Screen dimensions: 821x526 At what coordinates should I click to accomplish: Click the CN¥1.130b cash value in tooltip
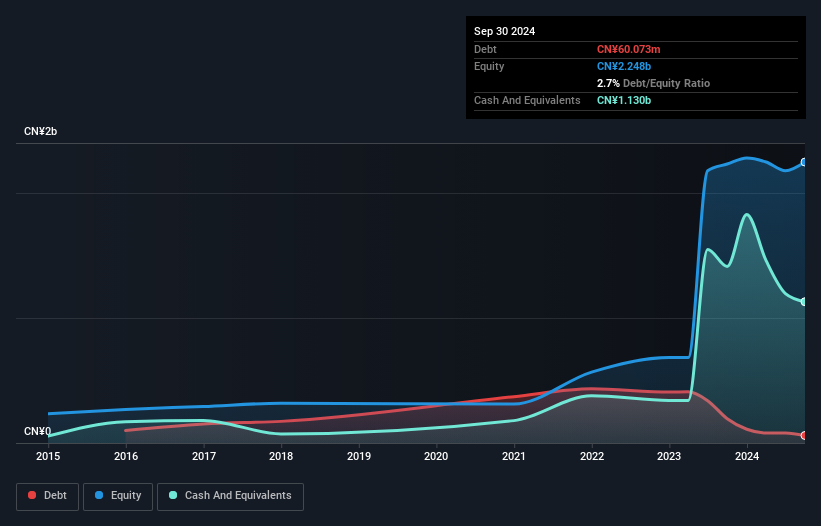coord(624,100)
